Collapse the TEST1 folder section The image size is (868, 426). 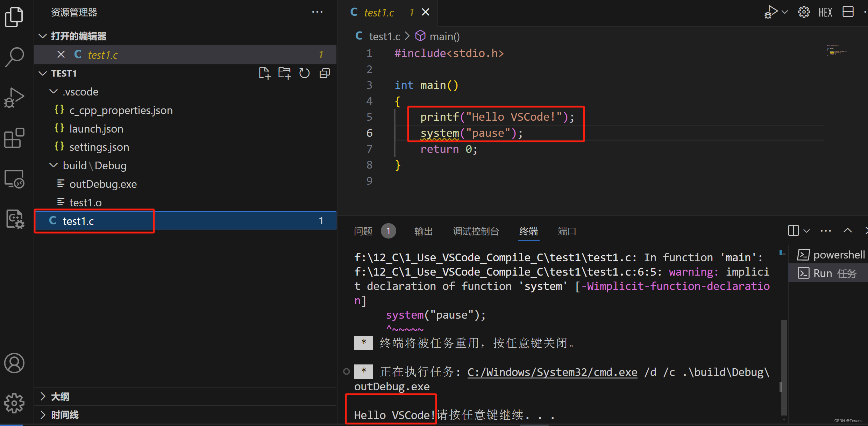click(43, 73)
